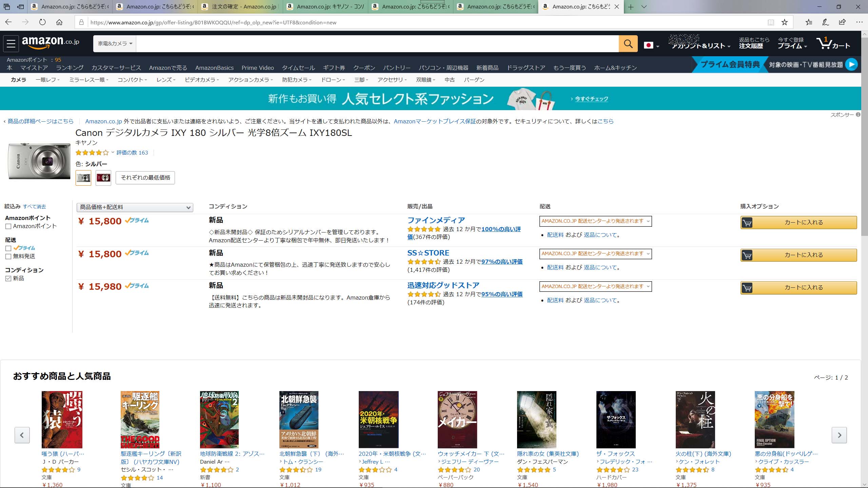Click the 注文履歴 returns and orders link
Screen dimensions: 868x488
point(754,43)
